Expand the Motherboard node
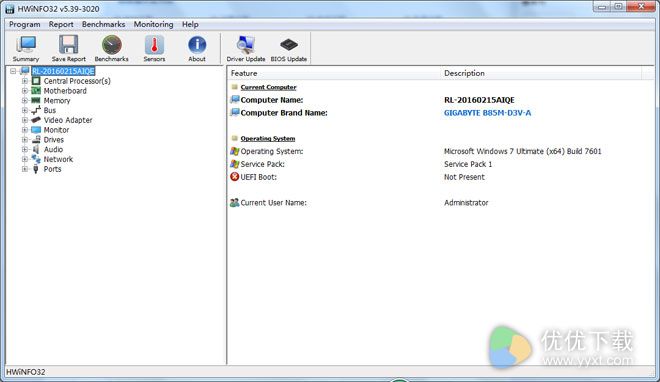Screen dimensions: 660x382 tap(25, 90)
